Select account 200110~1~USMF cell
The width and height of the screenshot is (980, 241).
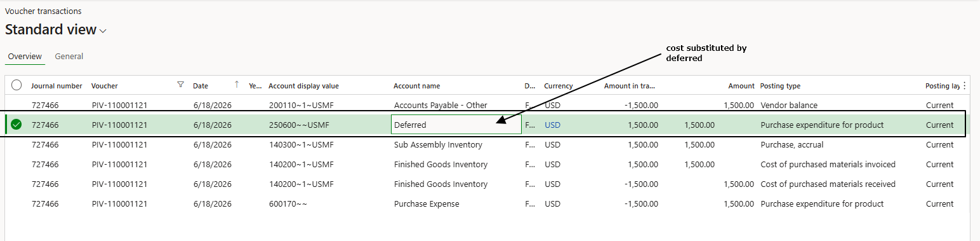pyautogui.click(x=301, y=105)
